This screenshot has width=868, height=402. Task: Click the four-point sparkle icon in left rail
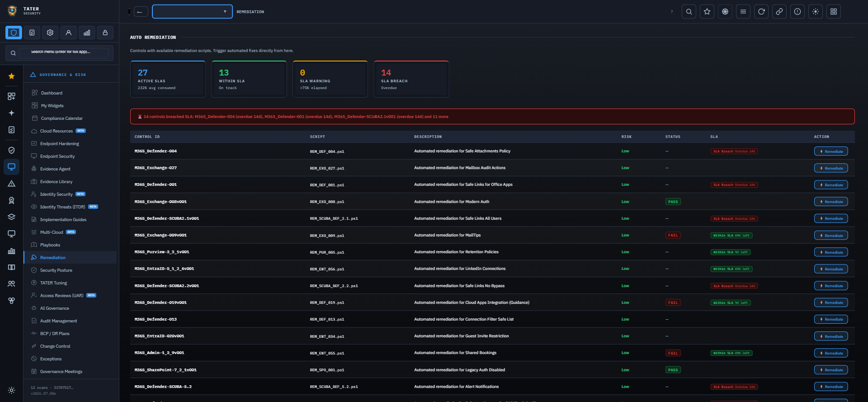[x=12, y=113]
